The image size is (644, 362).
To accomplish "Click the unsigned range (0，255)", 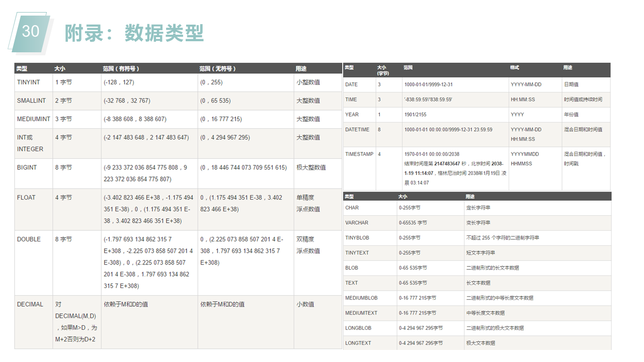I will click(211, 82).
